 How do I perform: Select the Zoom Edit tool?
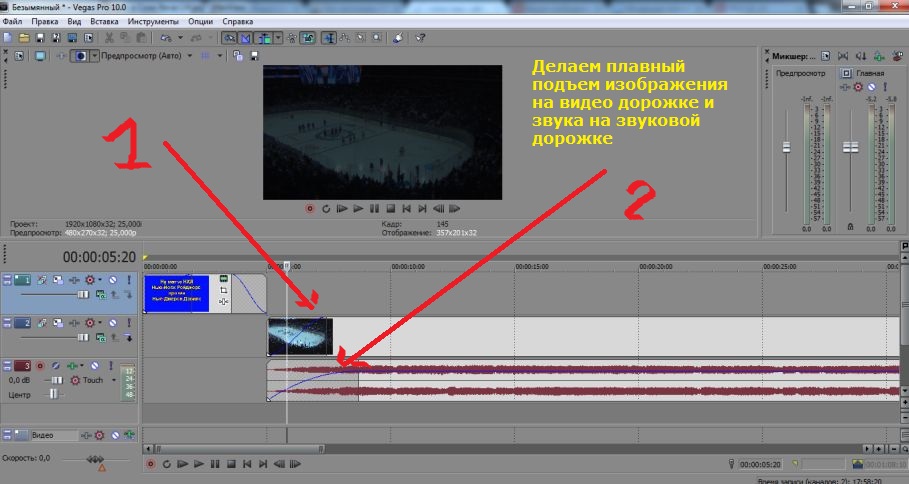pyautogui.click(x=377, y=38)
